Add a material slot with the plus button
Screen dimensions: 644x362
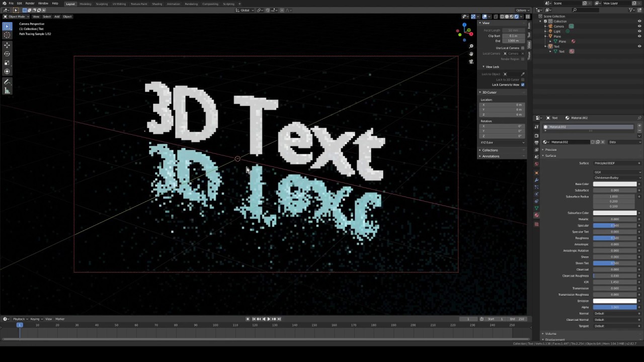click(x=639, y=125)
